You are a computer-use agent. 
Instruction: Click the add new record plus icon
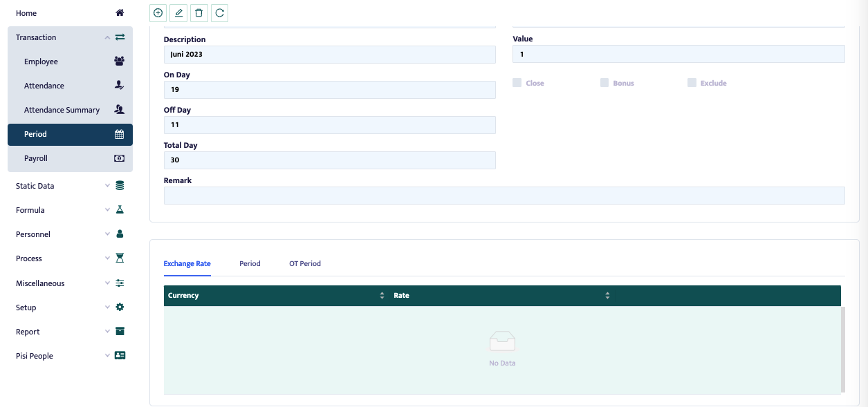[158, 12]
